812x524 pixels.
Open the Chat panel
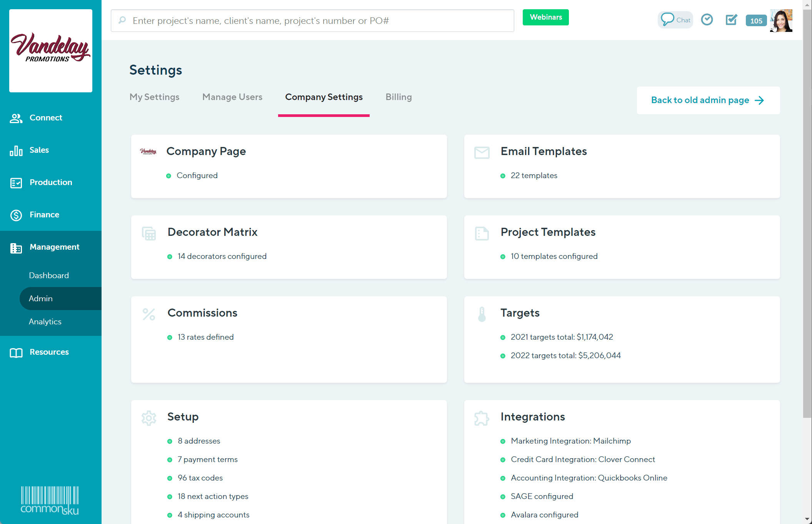675,19
